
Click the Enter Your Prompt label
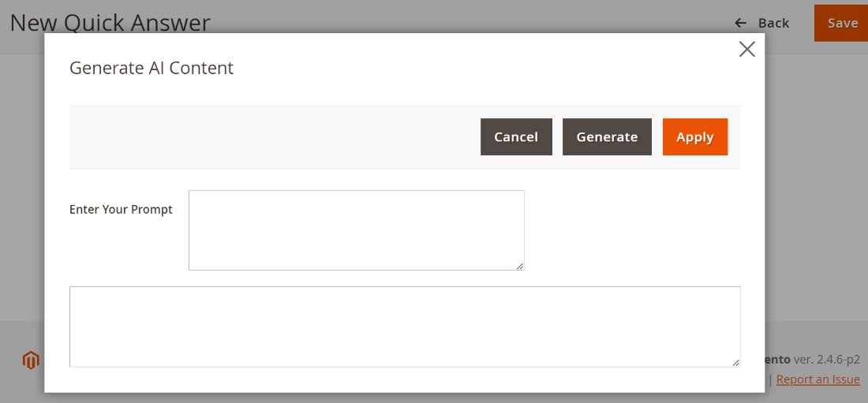(121, 210)
